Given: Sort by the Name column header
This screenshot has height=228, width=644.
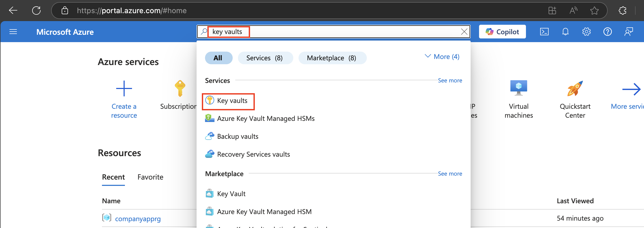Looking at the screenshot, I should (x=111, y=201).
